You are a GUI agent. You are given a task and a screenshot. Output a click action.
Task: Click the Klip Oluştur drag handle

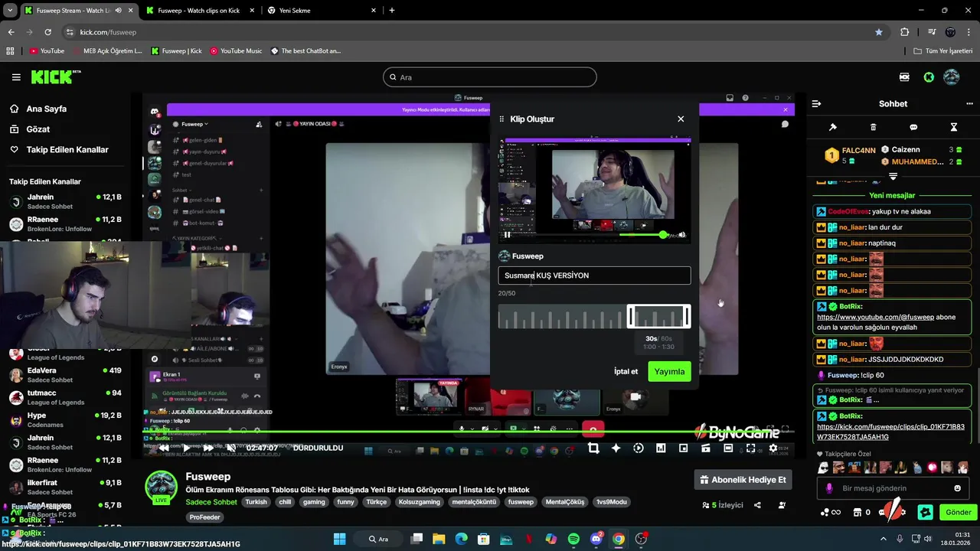click(x=501, y=119)
